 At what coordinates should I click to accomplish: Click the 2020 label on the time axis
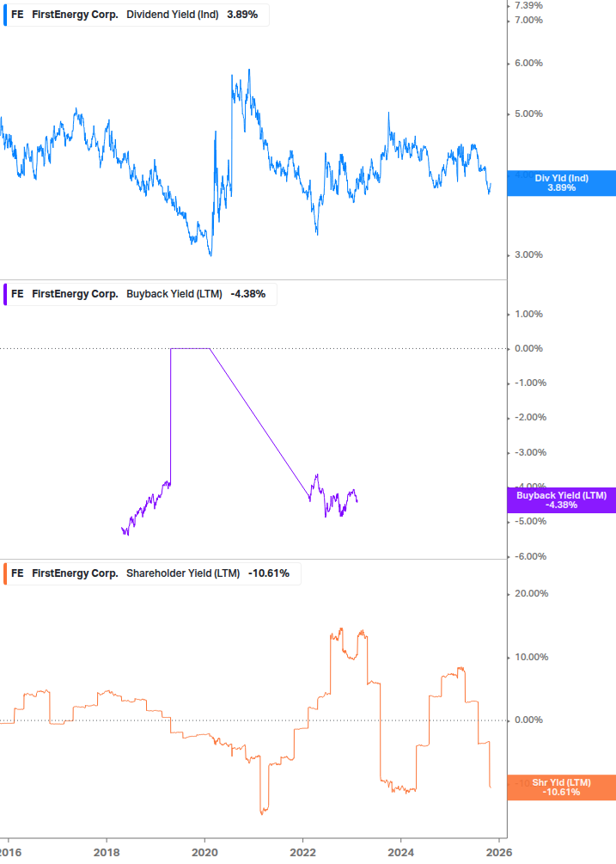pyautogui.click(x=204, y=853)
